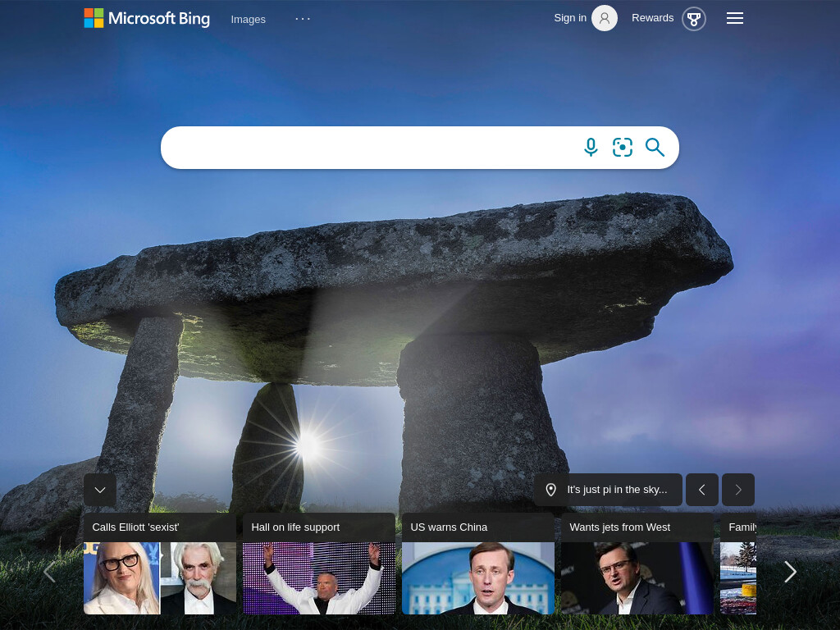Click the user avatar icon
The height and width of the screenshot is (630, 840).
coord(605,18)
